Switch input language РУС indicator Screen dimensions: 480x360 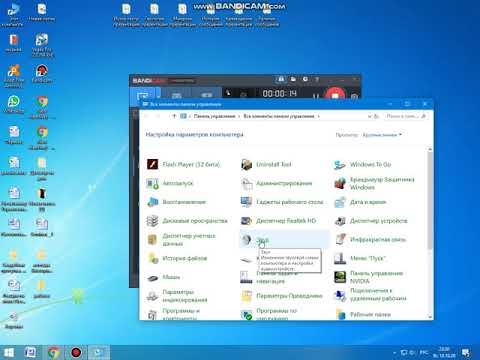coord(423,352)
